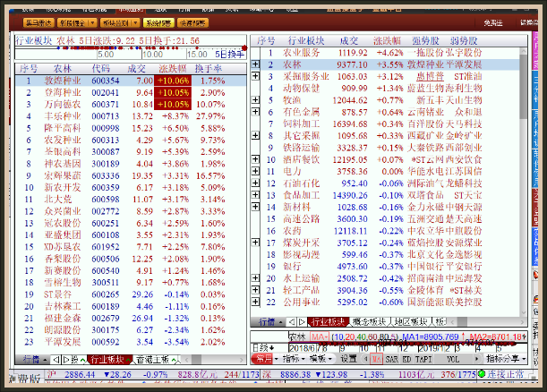Click left panel horizontal scrollbar thumb
The image size is (547, 392).
196,359
